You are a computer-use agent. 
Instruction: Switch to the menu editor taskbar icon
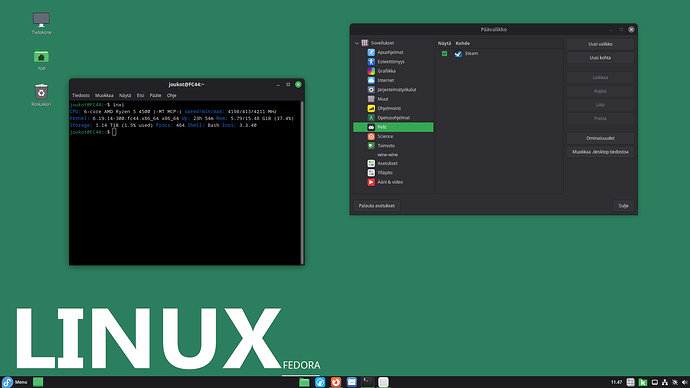click(383, 382)
